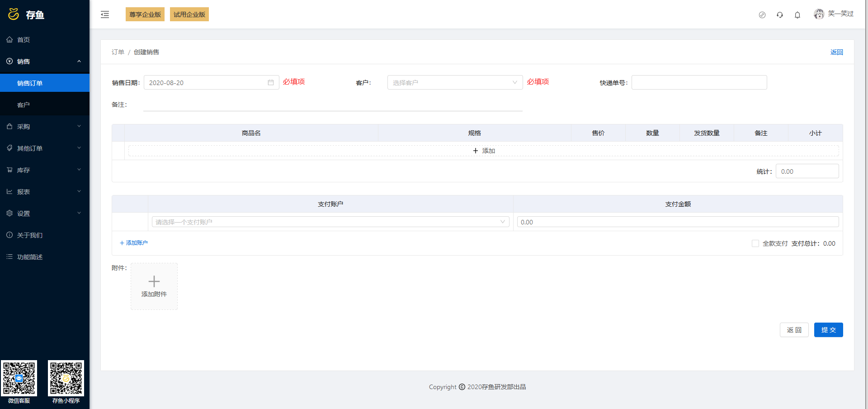
Task: Expand the 其他订单 menu chevron
Action: 79,148
